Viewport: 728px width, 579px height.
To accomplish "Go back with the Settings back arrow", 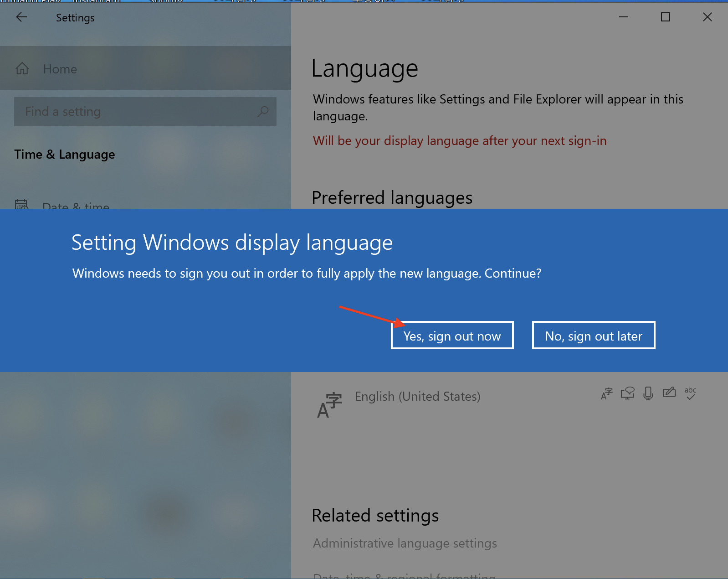I will coord(21,17).
